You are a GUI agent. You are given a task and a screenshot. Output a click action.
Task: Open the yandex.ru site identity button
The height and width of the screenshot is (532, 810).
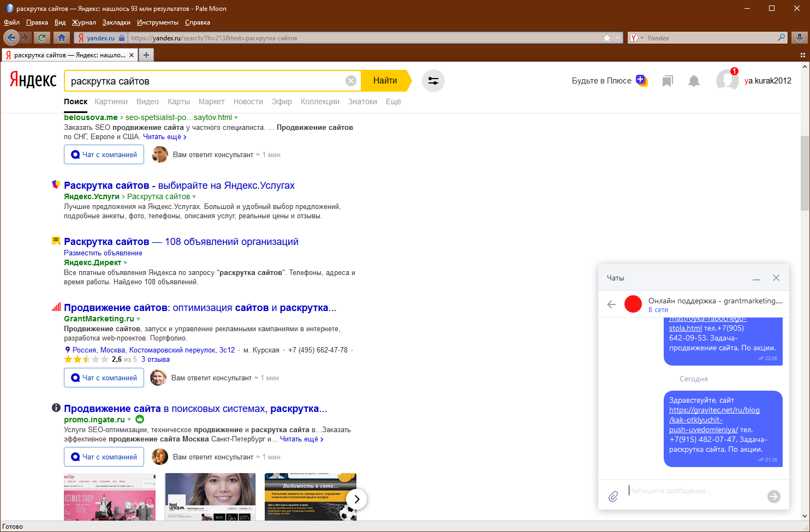101,38
